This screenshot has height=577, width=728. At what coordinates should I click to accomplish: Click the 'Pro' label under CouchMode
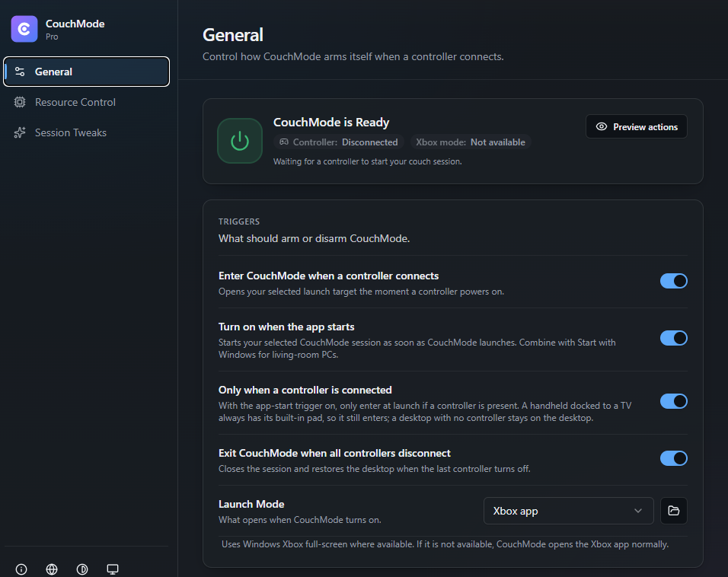[x=52, y=37]
